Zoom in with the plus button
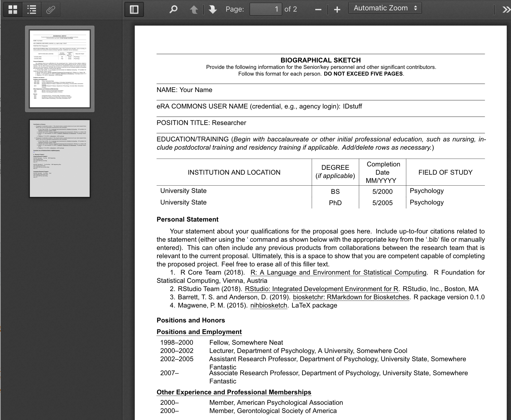Image resolution: width=511 pixels, height=420 pixels. [337, 9]
